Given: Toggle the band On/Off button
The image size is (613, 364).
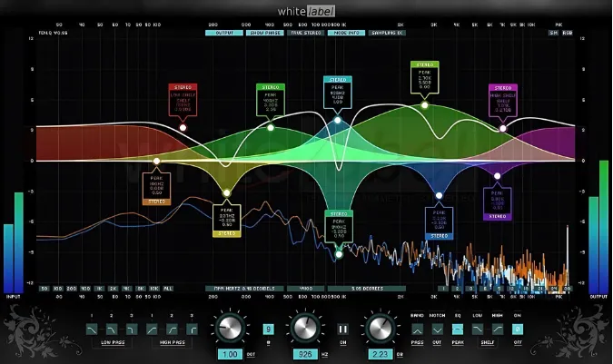Looking at the screenshot, I should [518, 330].
